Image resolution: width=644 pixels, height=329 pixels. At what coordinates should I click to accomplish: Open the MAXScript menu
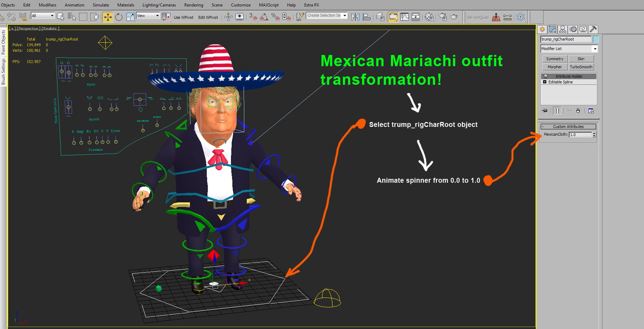point(269,5)
